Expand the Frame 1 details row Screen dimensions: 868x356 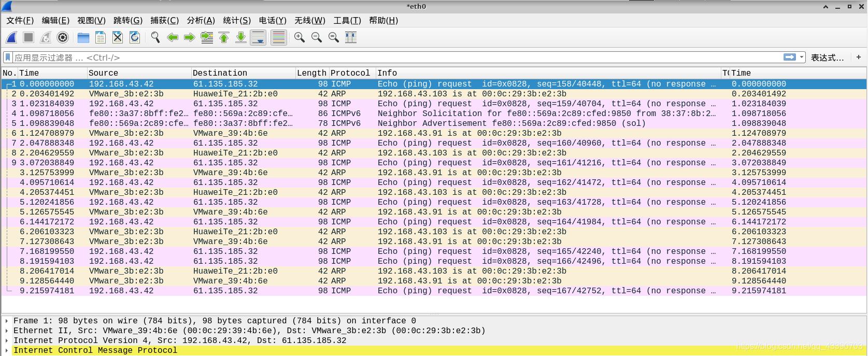pos(6,321)
